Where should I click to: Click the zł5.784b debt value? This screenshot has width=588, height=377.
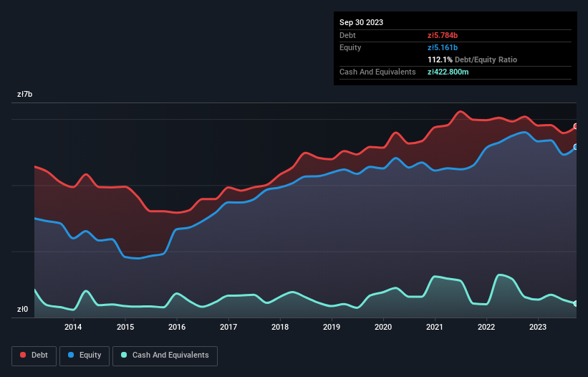pyautogui.click(x=443, y=35)
